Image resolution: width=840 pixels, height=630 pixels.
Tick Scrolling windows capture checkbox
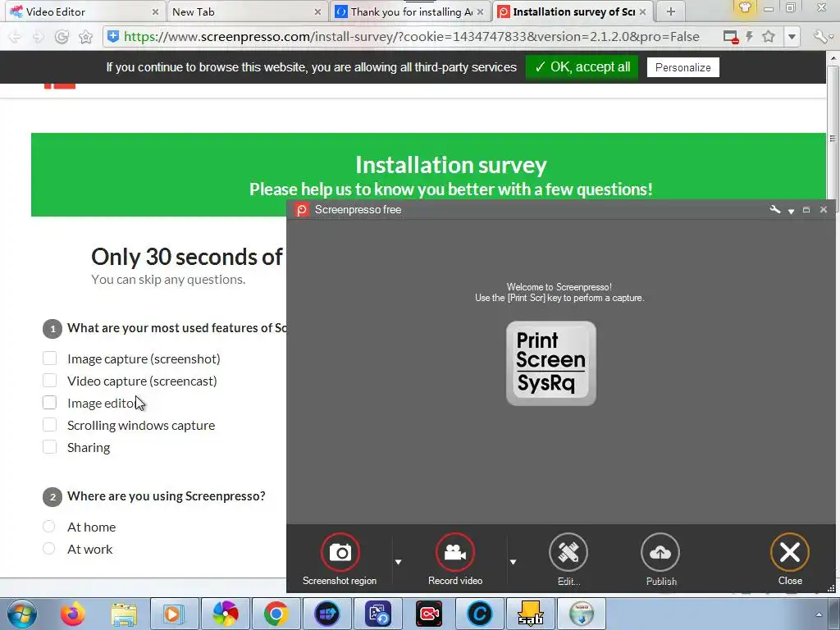point(49,425)
